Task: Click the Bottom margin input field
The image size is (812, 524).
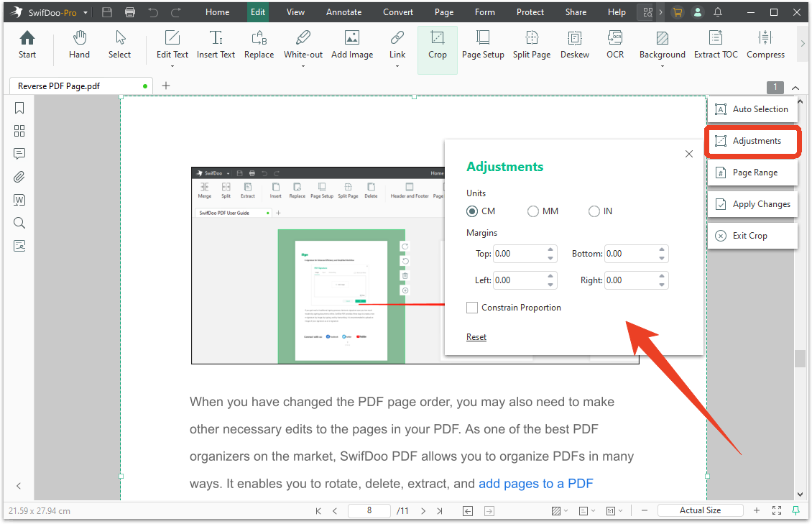Action: [x=631, y=254]
